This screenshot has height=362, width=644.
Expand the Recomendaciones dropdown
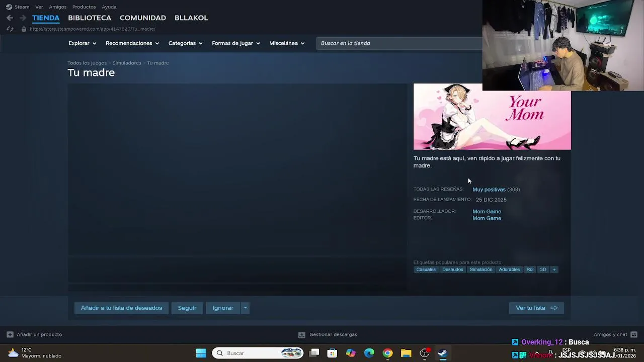pos(132,43)
